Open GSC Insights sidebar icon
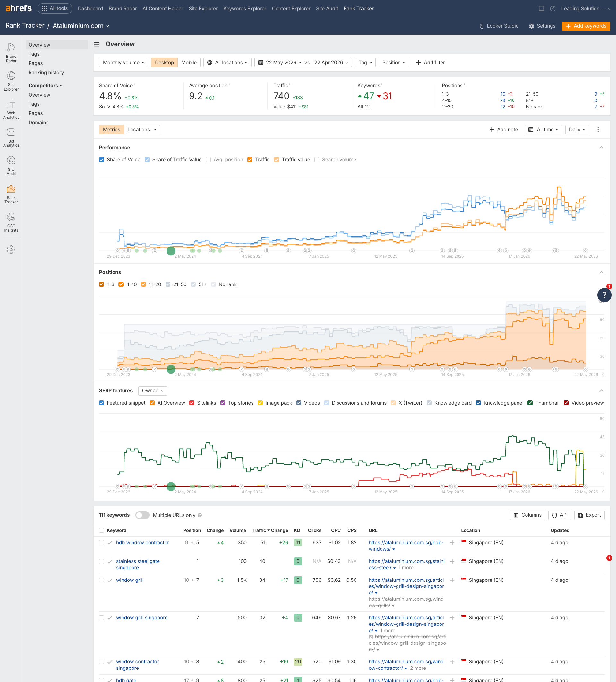Viewport: 616px width, 682px height. [11, 222]
